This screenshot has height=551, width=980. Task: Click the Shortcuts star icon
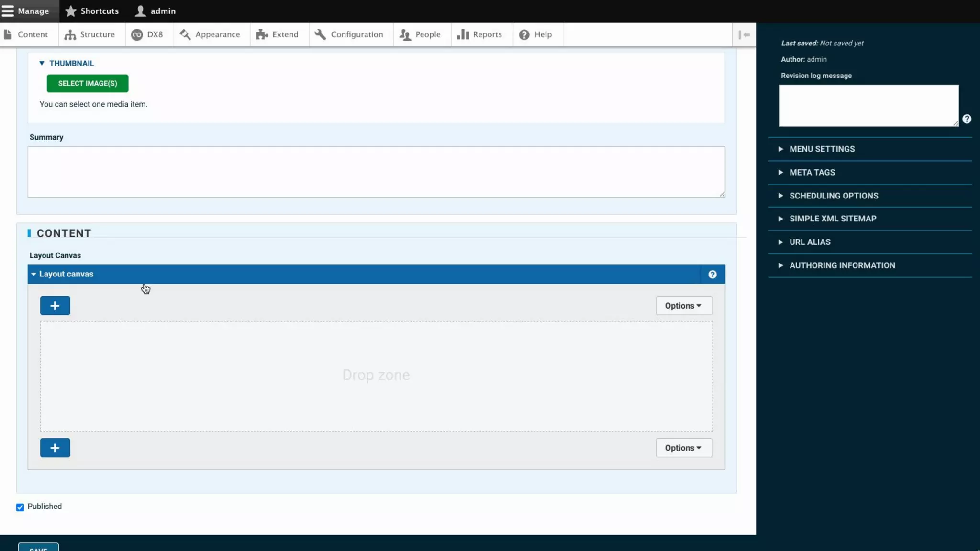(x=71, y=11)
